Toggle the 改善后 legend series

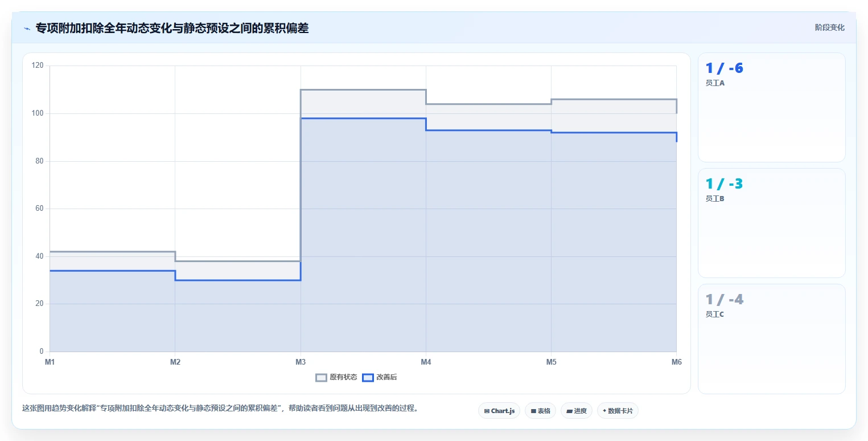(380, 377)
